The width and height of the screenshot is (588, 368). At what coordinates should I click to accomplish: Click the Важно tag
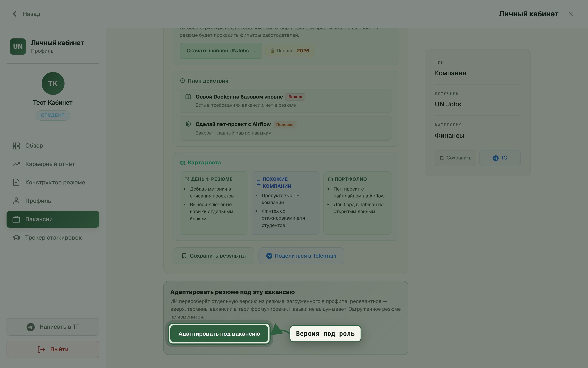[x=295, y=97]
